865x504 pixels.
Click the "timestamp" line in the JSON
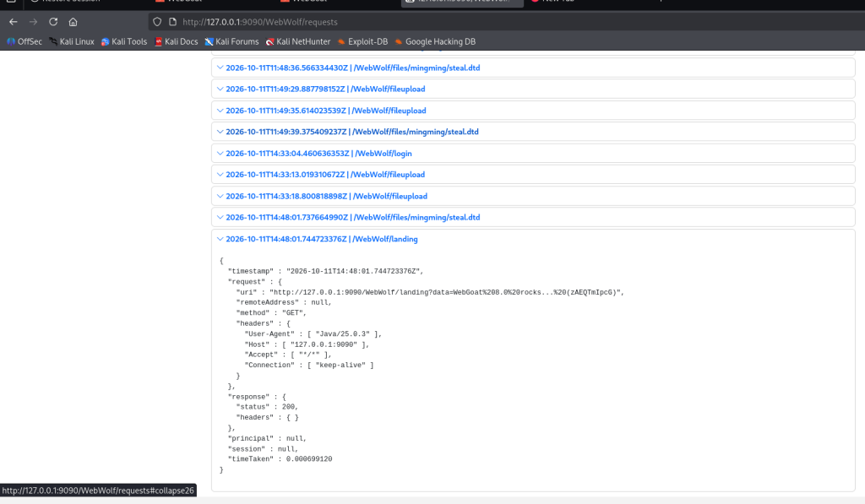coord(325,271)
